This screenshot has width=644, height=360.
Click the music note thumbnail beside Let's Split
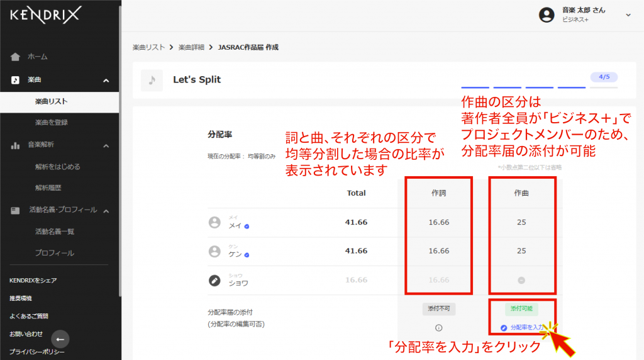point(152,80)
